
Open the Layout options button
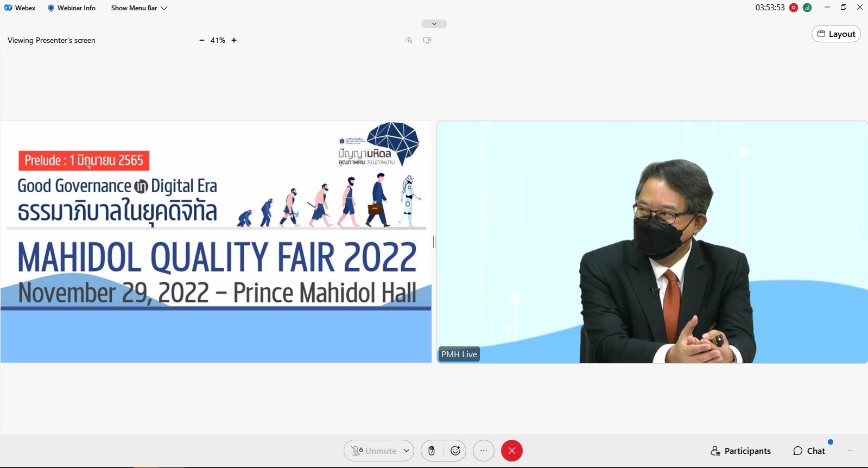point(836,34)
